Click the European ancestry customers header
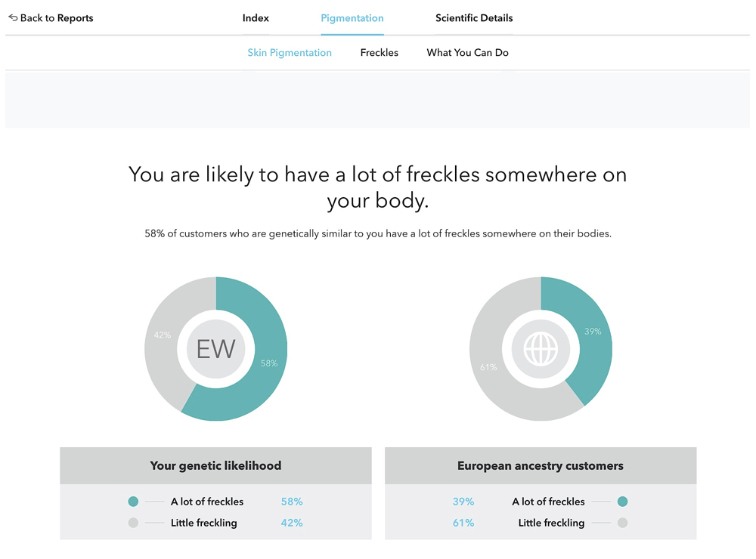Viewport: 756px width, 559px height. coord(541,465)
